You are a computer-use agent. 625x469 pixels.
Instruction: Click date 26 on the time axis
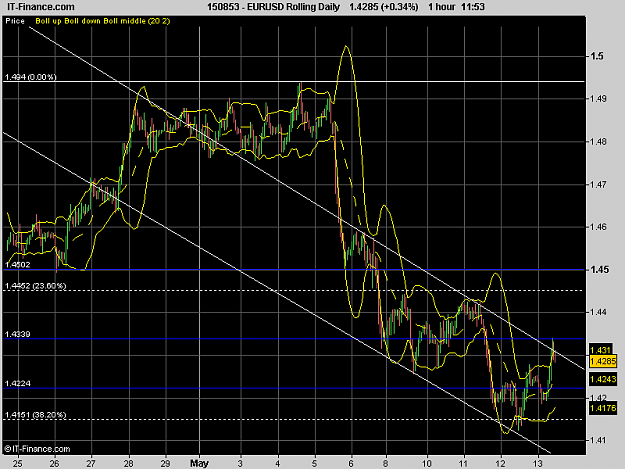click(55, 463)
